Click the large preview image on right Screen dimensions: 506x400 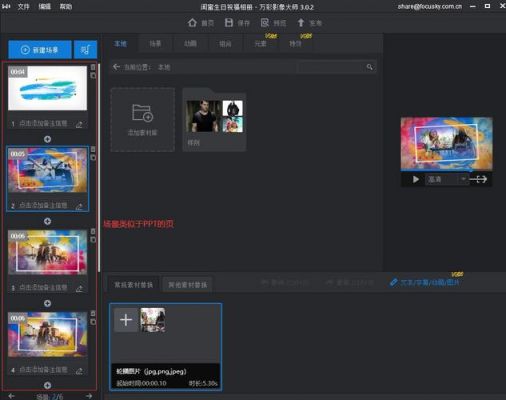tap(446, 143)
